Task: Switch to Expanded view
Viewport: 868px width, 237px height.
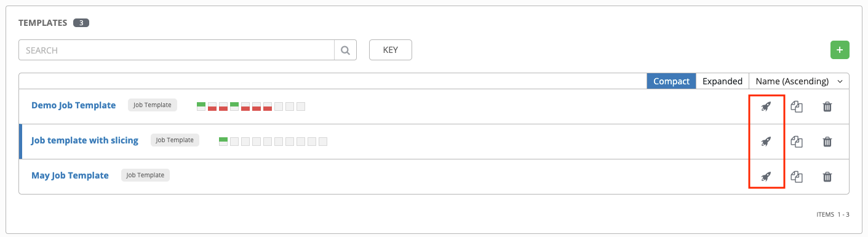Action: click(722, 81)
